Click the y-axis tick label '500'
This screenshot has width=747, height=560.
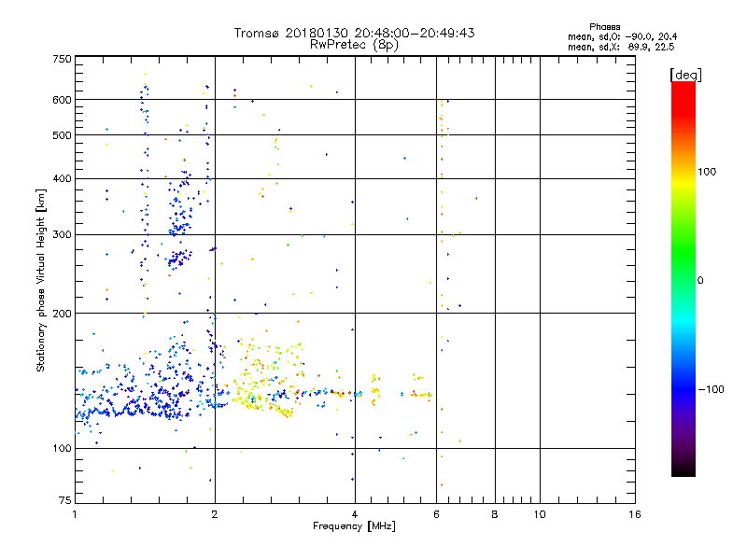pyautogui.click(x=62, y=135)
